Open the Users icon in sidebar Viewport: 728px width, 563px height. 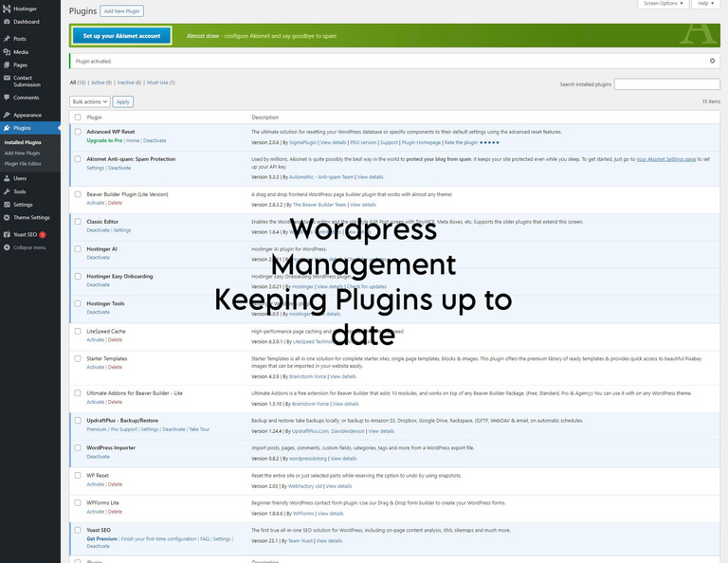(x=7, y=178)
